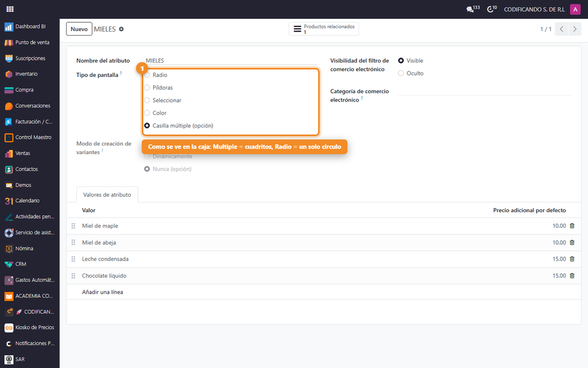Grab the drag handle for Miel de maple
This screenshot has width=588, height=368.
[x=73, y=226]
